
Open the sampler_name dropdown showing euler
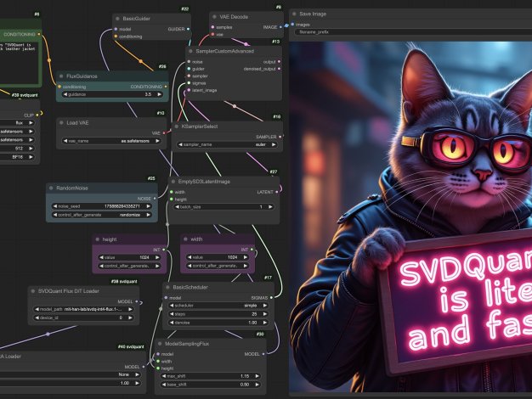(227, 144)
